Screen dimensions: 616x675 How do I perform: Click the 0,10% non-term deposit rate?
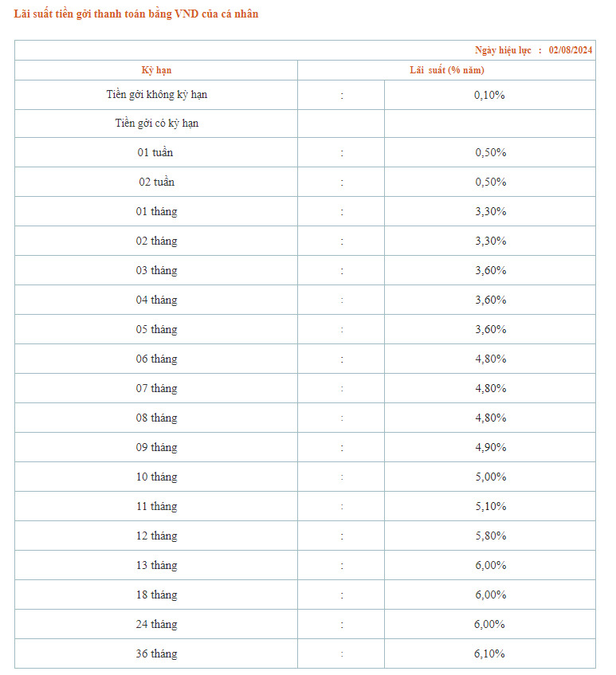489,95
